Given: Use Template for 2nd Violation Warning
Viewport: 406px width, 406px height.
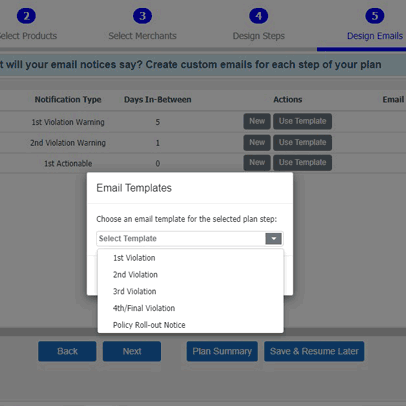Looking at the screenshot, I should coord(302,142).
